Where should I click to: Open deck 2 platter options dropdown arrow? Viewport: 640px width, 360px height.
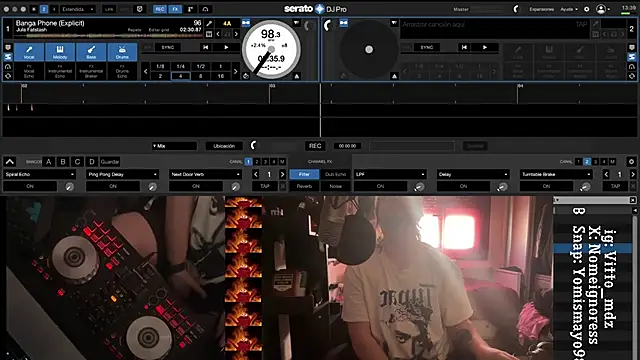pos(394,23)
